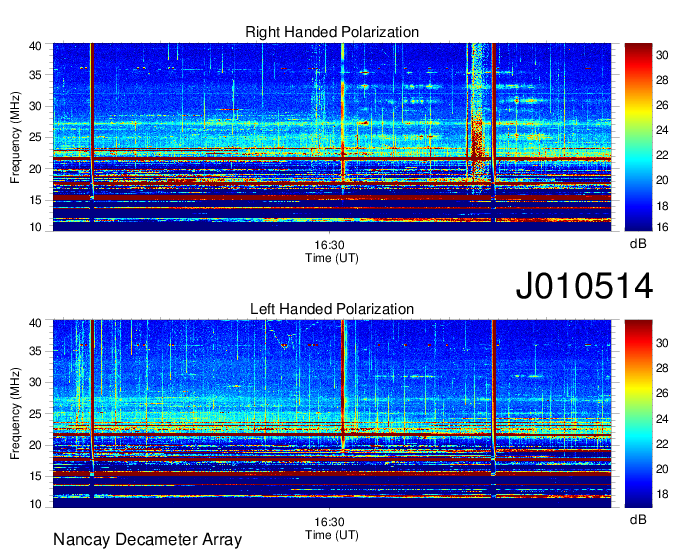Viewport: 680px width, 552px height.
Task: Click the 'Nancay Decameter Array' caption
Action: click(147, 540)
